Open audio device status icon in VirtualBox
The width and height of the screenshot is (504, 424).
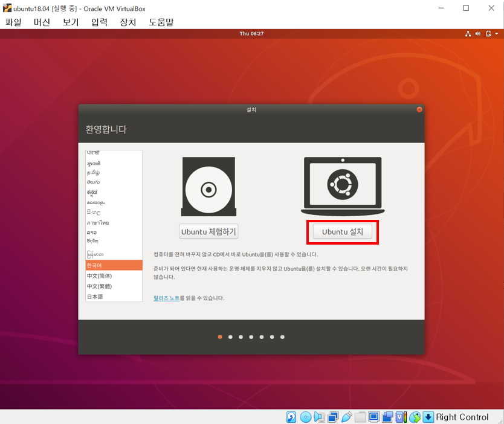(x=319, y=417)
